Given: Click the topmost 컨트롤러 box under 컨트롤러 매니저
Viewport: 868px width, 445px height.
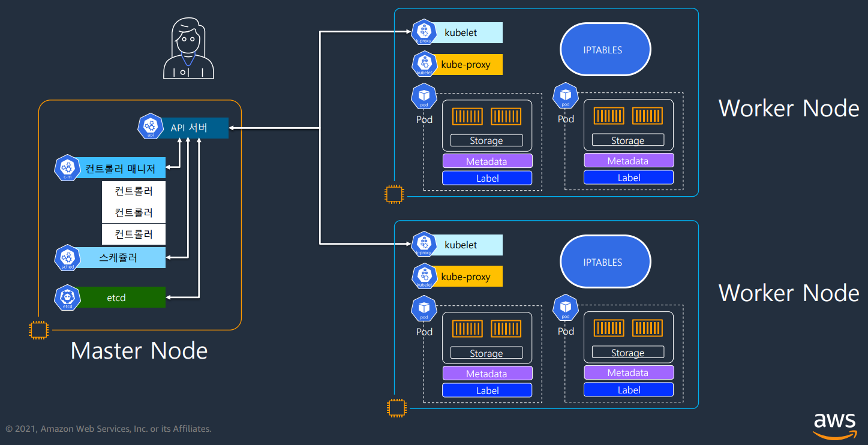Looking at the screenshot, I should point(134,191).
